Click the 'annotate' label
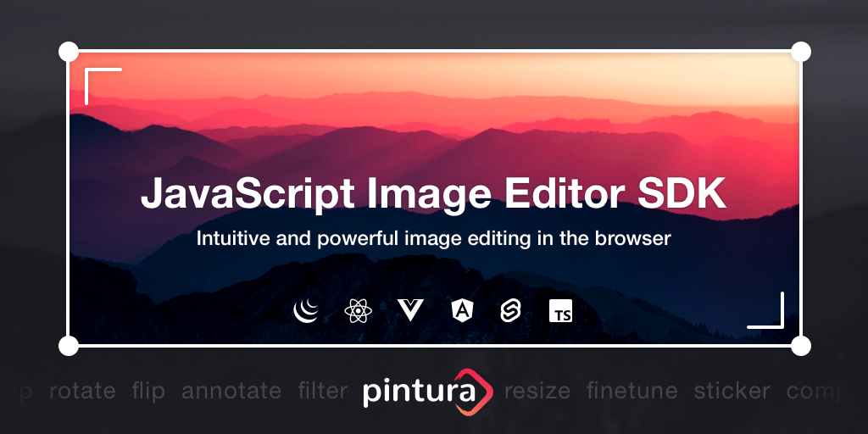The width and height of the screenshot is (868, 434). click(231, 392)
